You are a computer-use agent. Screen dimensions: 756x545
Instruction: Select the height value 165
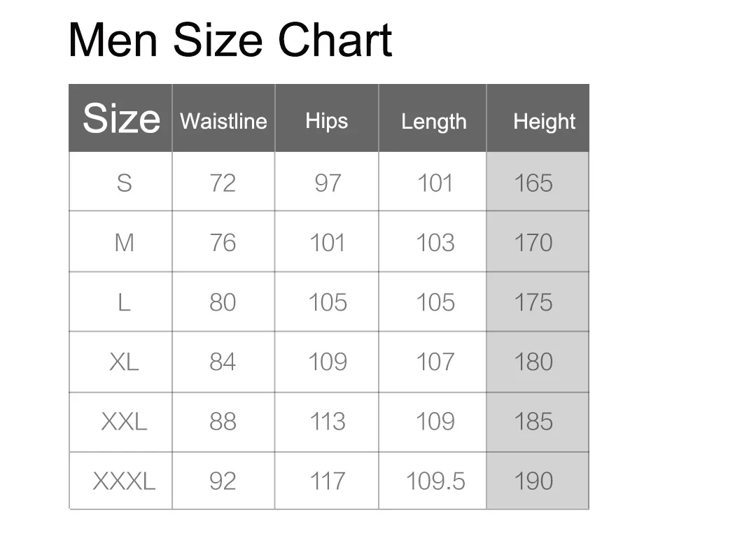533,183
